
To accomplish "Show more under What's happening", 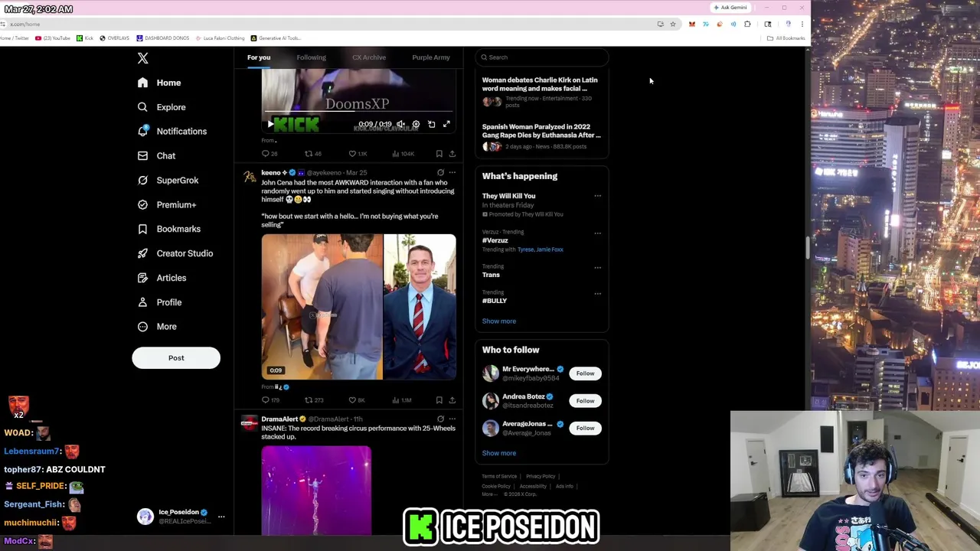I will (x=499, y=321).
